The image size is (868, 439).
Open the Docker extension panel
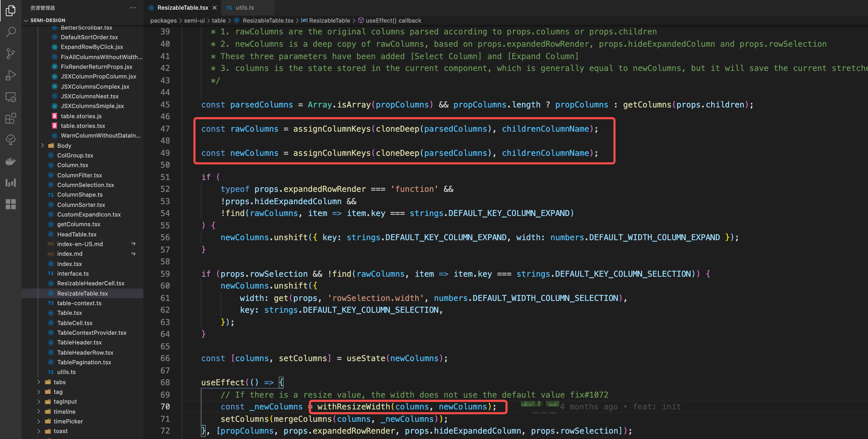11,161
